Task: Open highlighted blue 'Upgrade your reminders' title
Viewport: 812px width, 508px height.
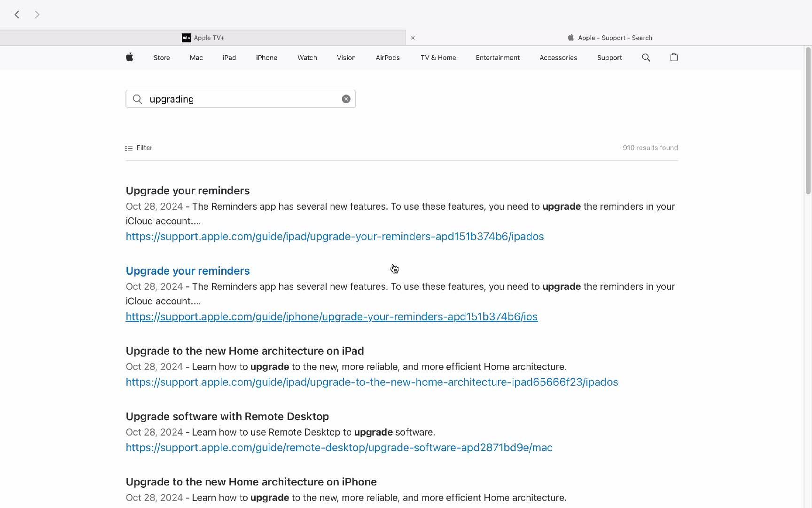Action: (x=188, y=271)
